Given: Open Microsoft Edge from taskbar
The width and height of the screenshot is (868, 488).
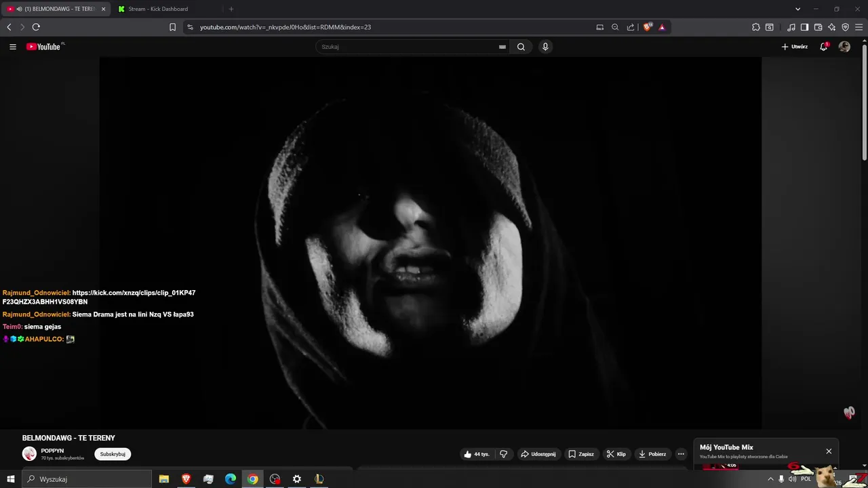Looking at the screenshot, I should point(231,479).
